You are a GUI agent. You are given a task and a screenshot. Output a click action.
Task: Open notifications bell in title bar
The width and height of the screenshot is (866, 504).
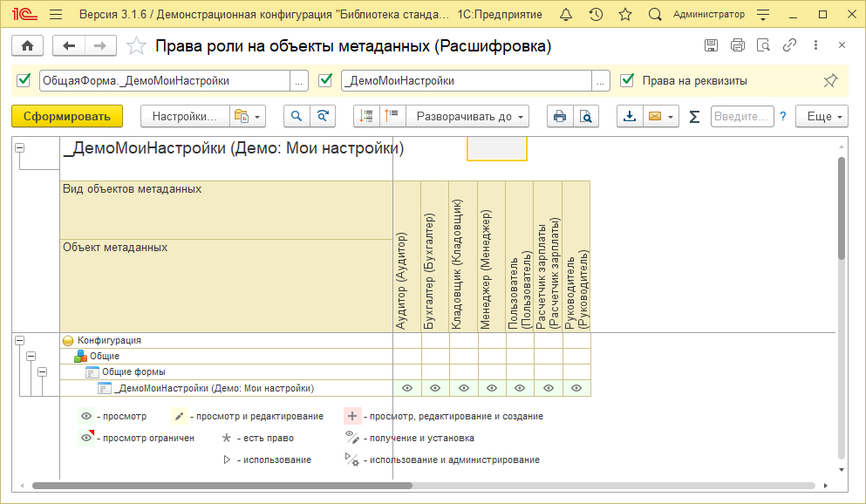[x=566, y=15]
